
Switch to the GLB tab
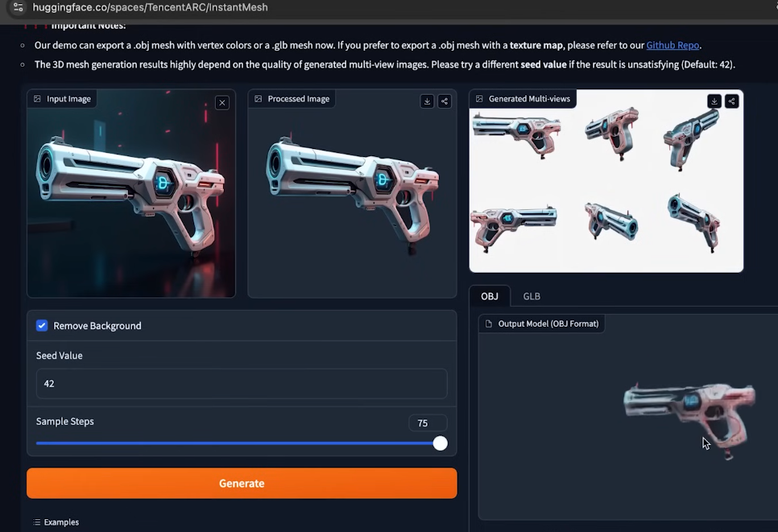point(532,296)
